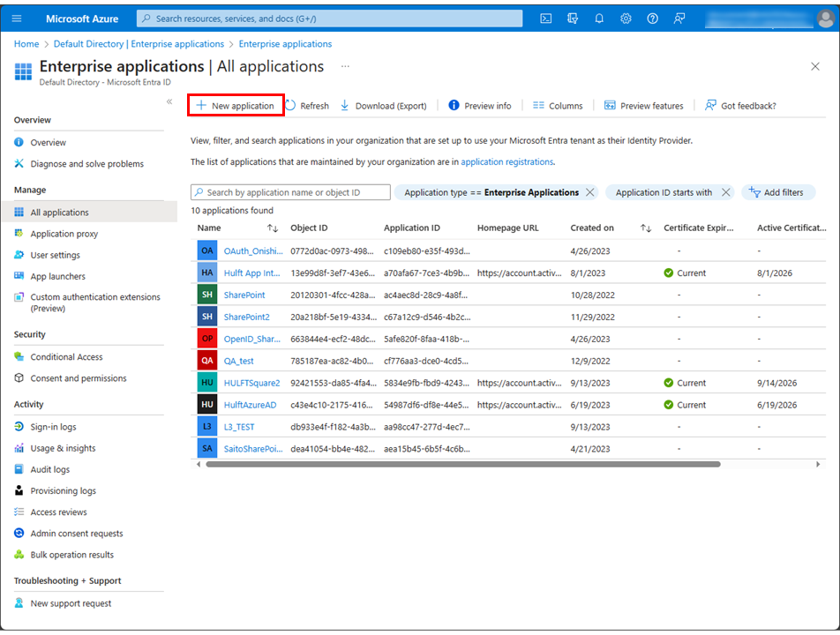Click Got feedback?
Image resolution: width=840 pixels, height=635 pixels.
[x=741, y=106]
